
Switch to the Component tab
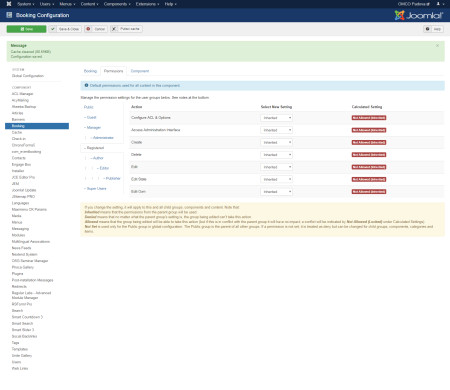coord(140,71)
